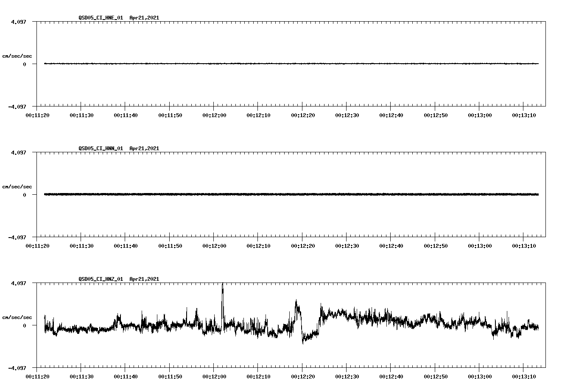This screenshot has width=576, height=392.
Task: Click the cm/sec/sec label on the top plot
Action: click(17, 56)
